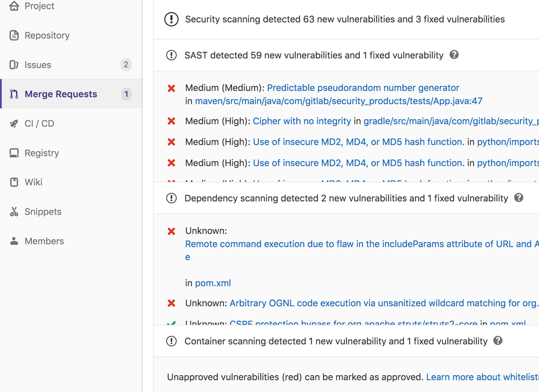Screen dimensions: 539x392
Task: Click red X beside Predictable pseudorandom vulnerability
Action: tap(171, 88)
